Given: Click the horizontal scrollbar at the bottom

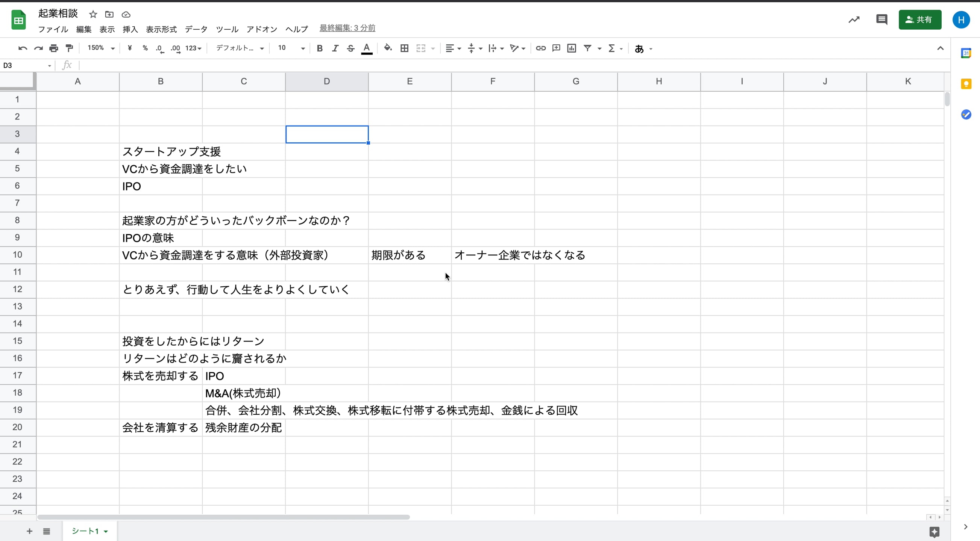Looking at the screenshot, I should click(225, 517).
